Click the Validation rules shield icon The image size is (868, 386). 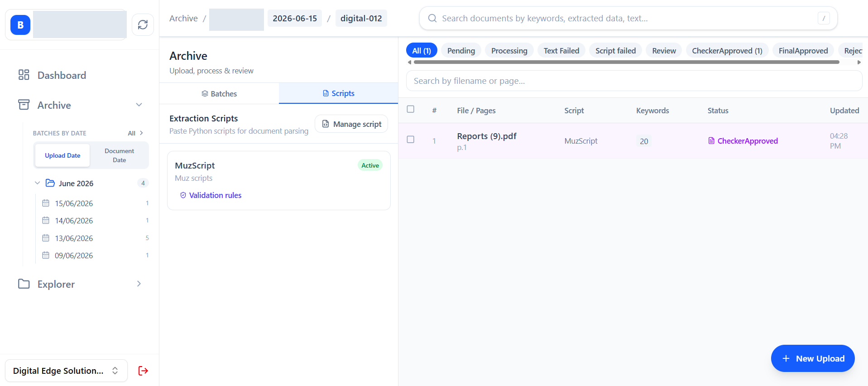(x=183, y=195)
